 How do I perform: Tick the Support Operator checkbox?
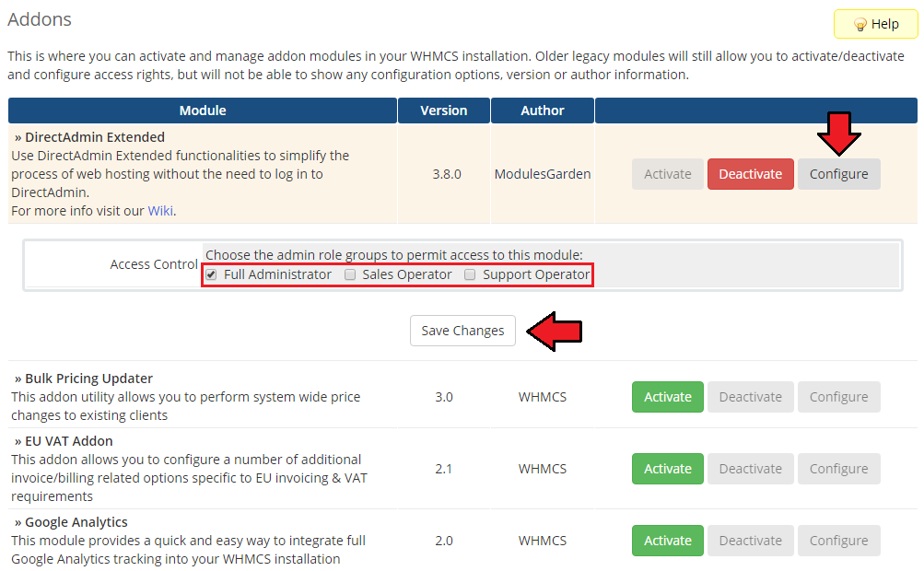tap(470, 274)
